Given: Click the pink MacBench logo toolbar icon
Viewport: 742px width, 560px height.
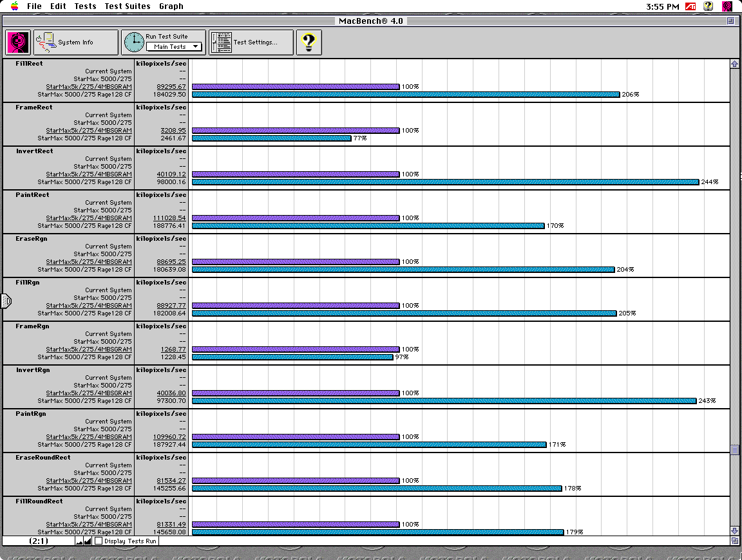Looking at the screenshot, I should pyautogui.click(x=19, y=42).
